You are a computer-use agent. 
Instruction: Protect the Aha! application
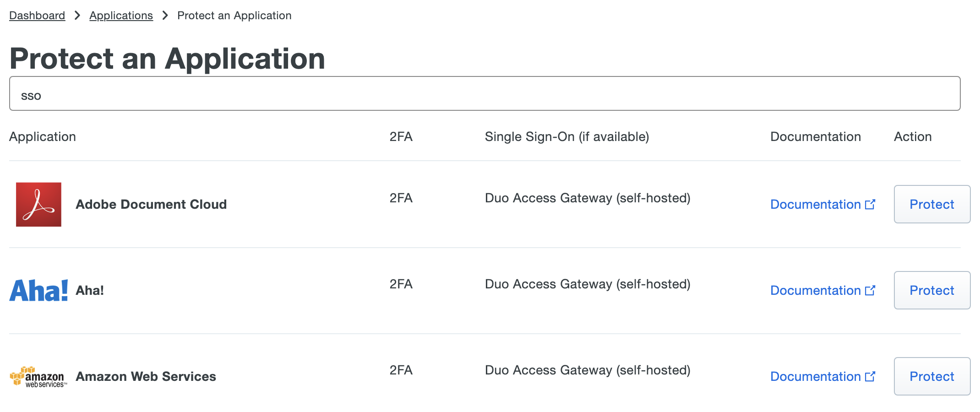[x=931, y=290]
